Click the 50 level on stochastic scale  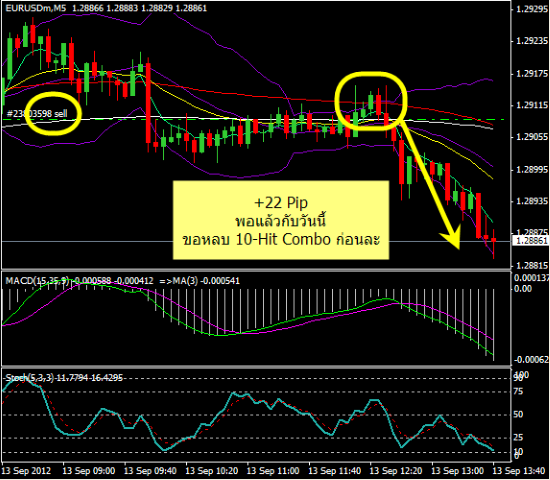[x=518, y=415]
